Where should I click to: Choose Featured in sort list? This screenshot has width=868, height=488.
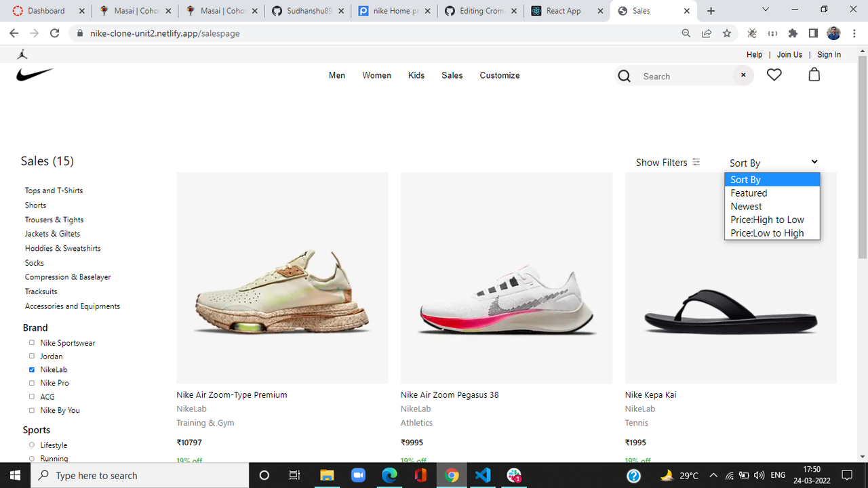pyautogui.click(x=772, y=193)
